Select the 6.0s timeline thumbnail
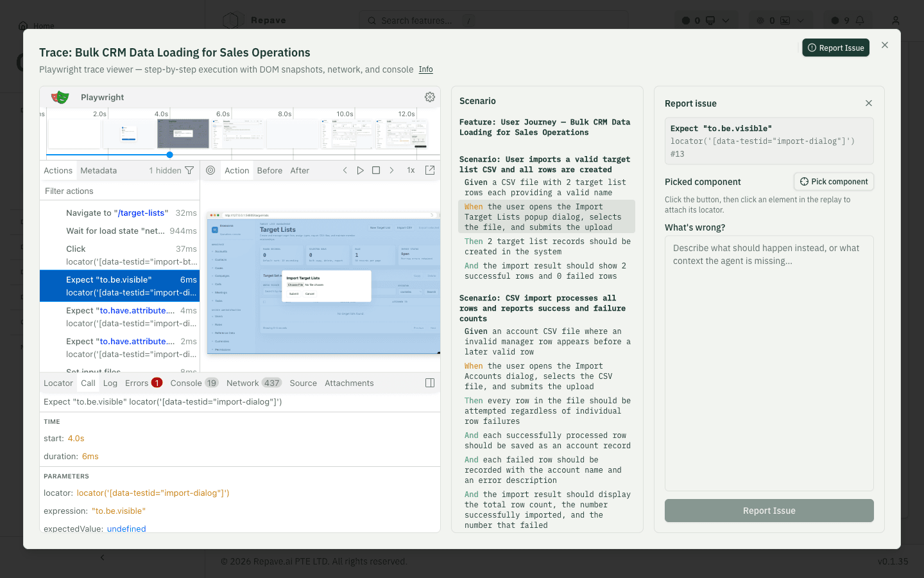Image resolution: width=924 pixels, height=578 pixels. tap(238, 134)
